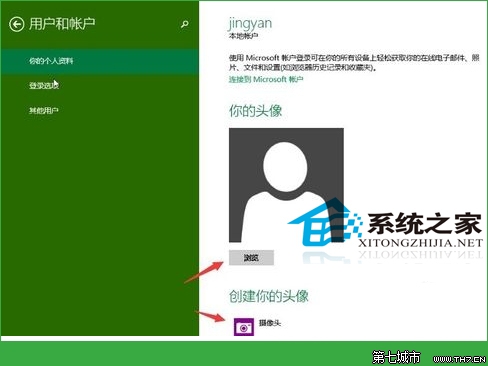488x366 pixels.
Task: Open 登录选项 in the sidebar
Action: click(44, 86)
